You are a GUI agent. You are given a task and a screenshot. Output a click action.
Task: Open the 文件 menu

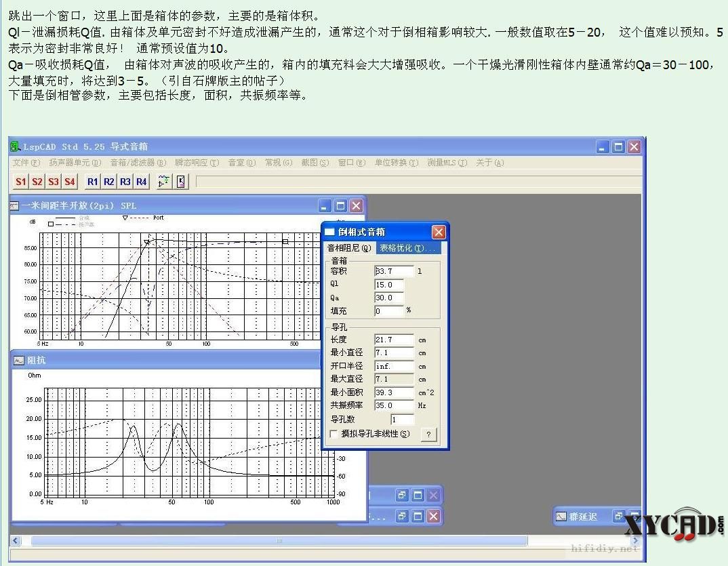(26, 163)
